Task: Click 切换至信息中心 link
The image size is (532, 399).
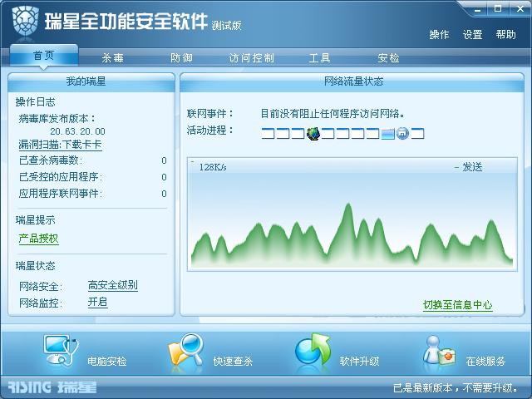Action: click(458, 305)
